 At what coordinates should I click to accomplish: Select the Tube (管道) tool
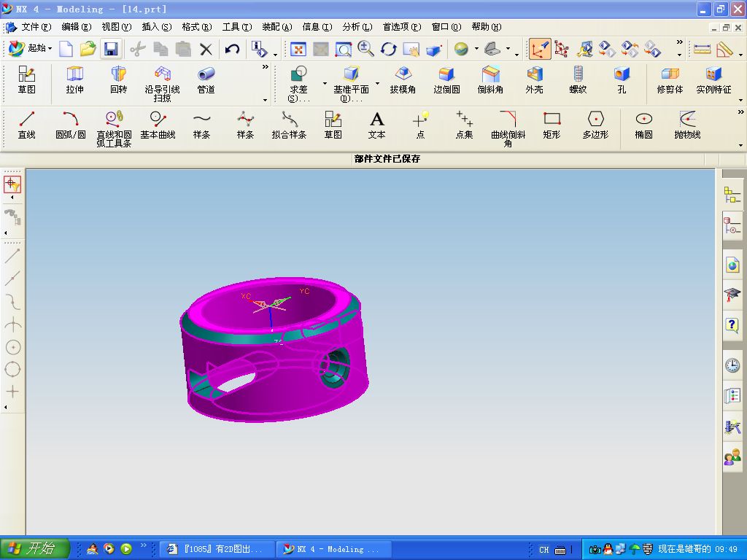click(206, 80)
